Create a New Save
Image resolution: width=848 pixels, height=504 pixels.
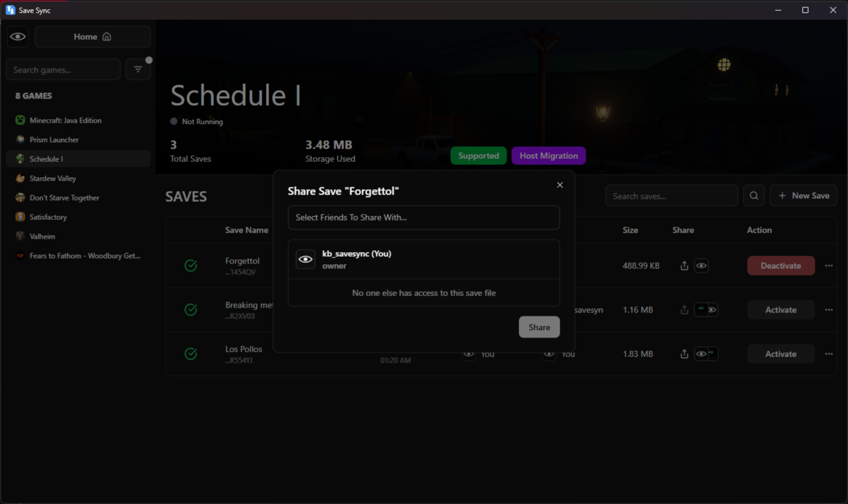coord(803,196)
